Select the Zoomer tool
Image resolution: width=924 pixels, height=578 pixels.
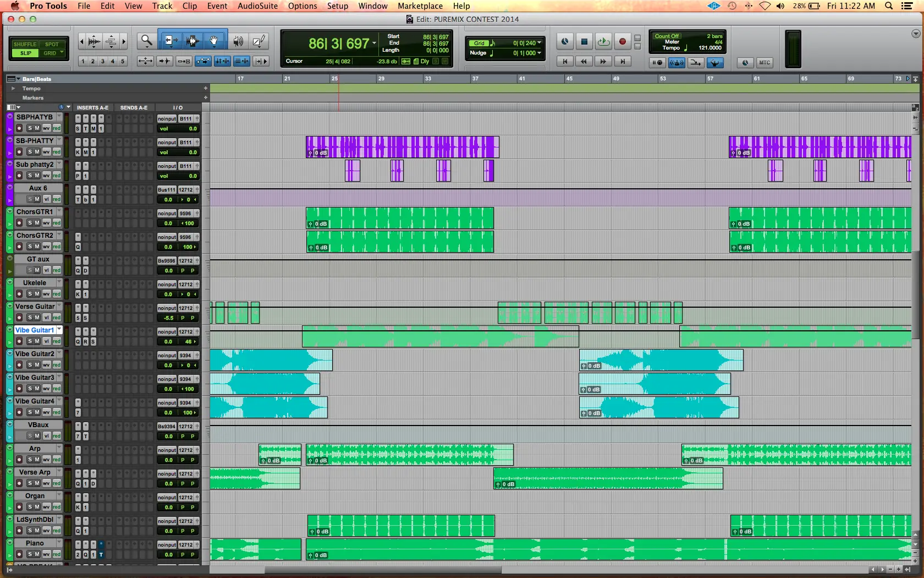[x=146, y=40]
